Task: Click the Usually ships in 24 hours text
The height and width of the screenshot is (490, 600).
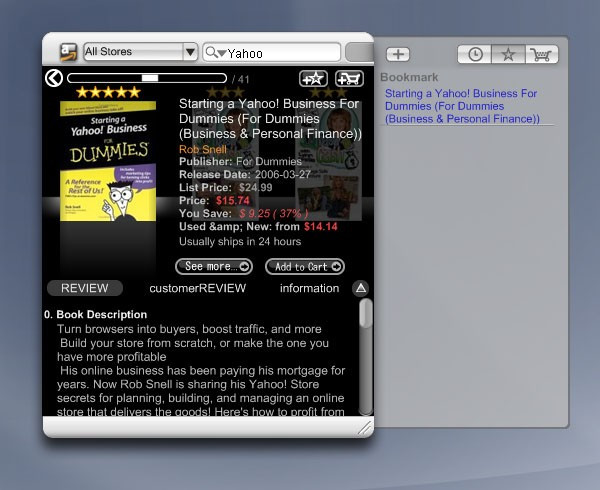Action: [240, 241]
